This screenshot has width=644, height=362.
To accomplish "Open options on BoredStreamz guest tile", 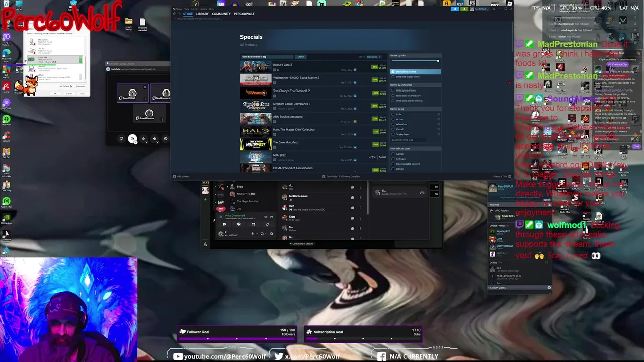I will point(162,119).
